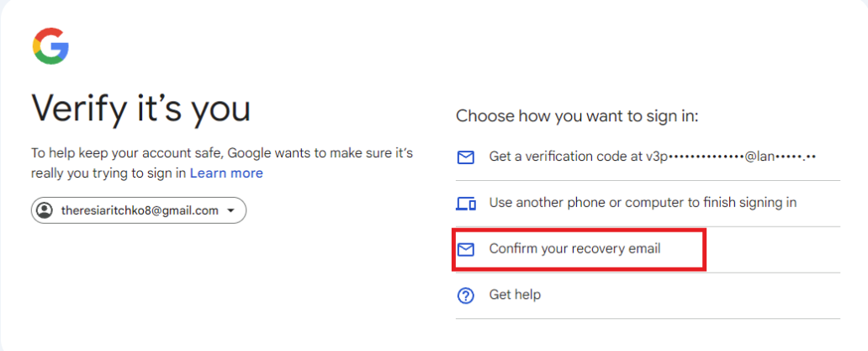Open the "Learn more" link
Viewport: 868px width, 351px height.
coord(226,173)
